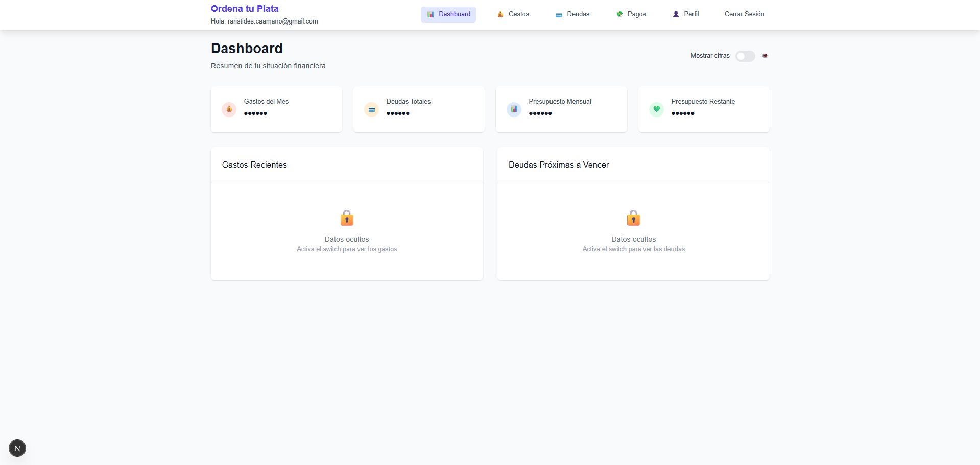This screenshot has height=465, width=980.
Task: Click the hidden amount dots under Deudas Totales
Action: coord(398,113)
